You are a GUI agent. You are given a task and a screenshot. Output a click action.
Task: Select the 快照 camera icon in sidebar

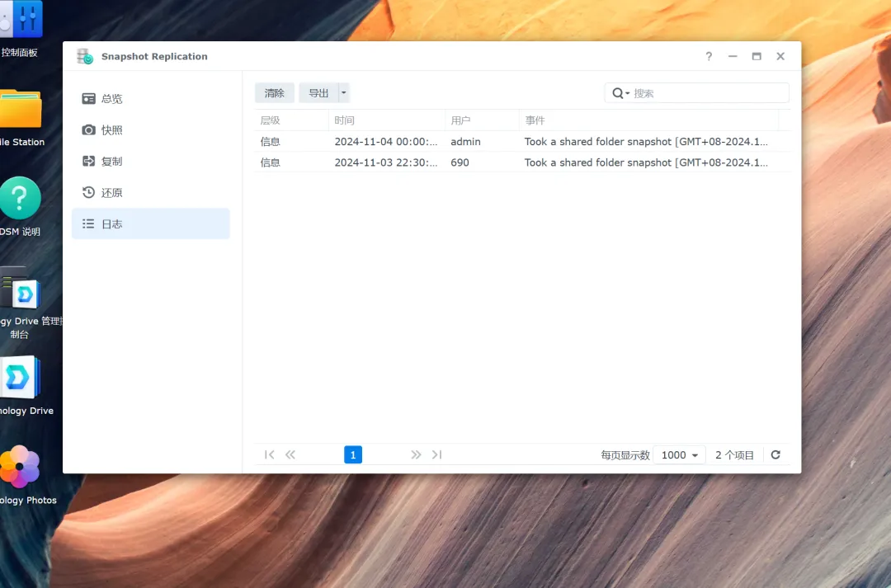click(x=89, y=130)
